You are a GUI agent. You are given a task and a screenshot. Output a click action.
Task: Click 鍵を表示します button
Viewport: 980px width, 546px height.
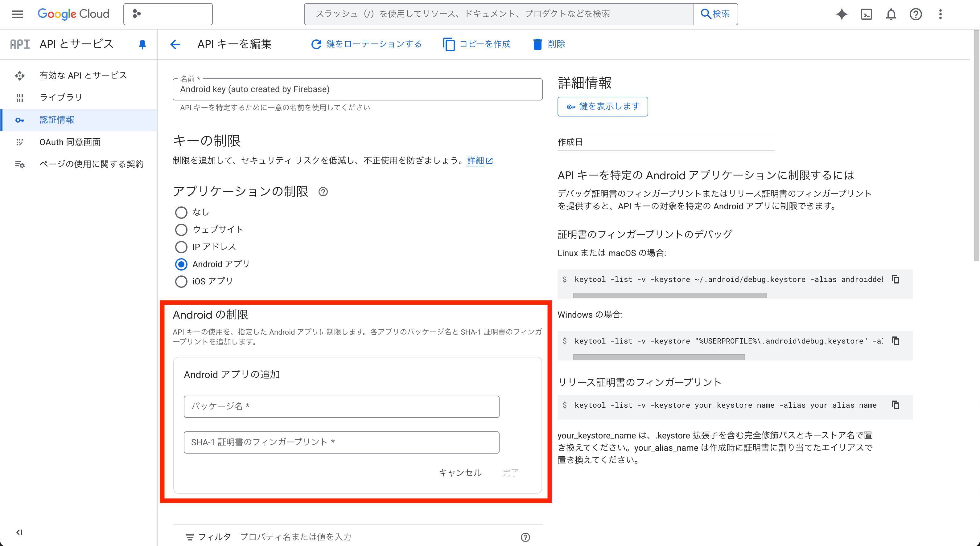pos(603,107)
